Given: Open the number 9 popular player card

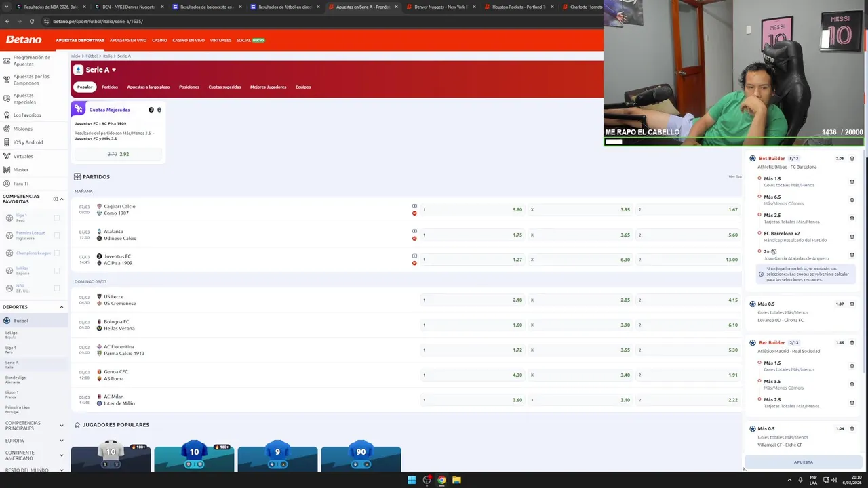Looking at the screenshot, I should tap(277, 456).
